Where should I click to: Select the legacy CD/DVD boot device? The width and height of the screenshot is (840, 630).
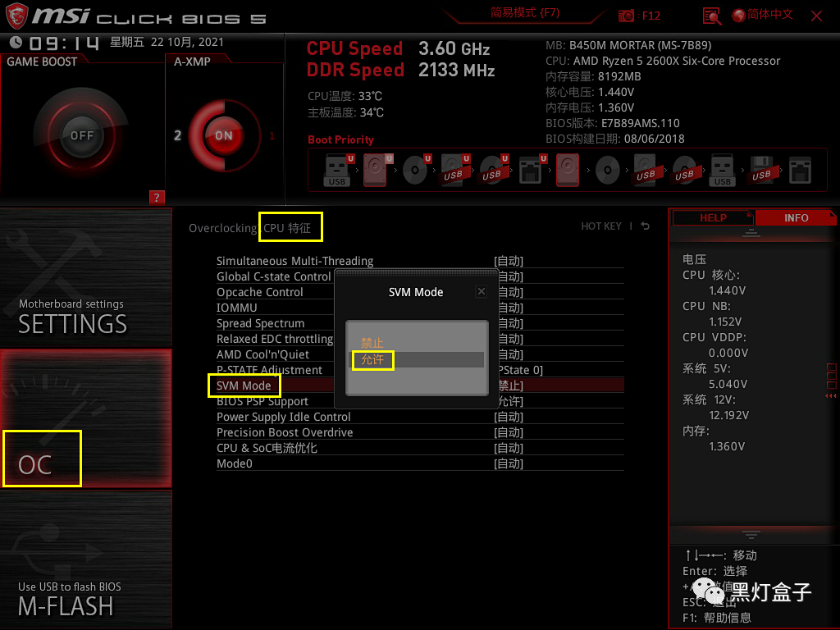(608, 171)
